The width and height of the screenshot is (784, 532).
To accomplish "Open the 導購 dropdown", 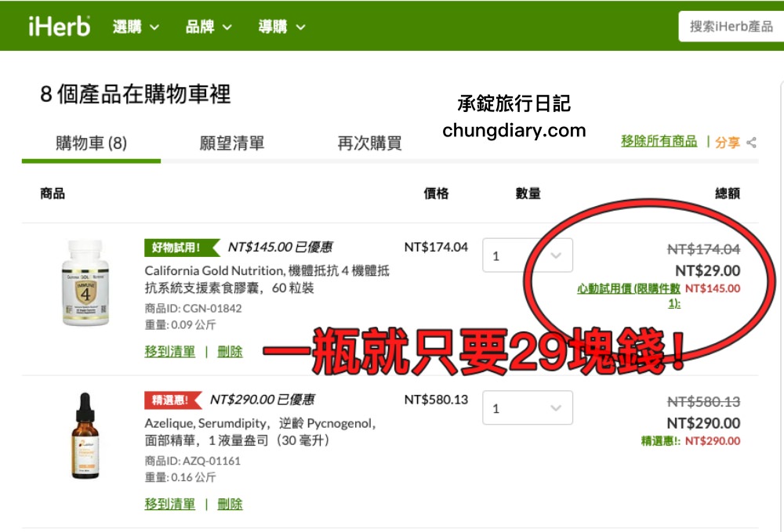I will 281,27.
